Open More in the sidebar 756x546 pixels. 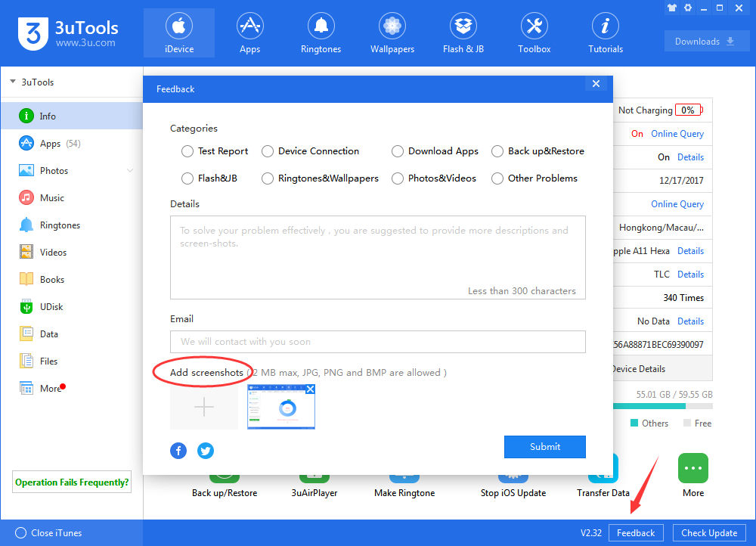pos(72,388)
